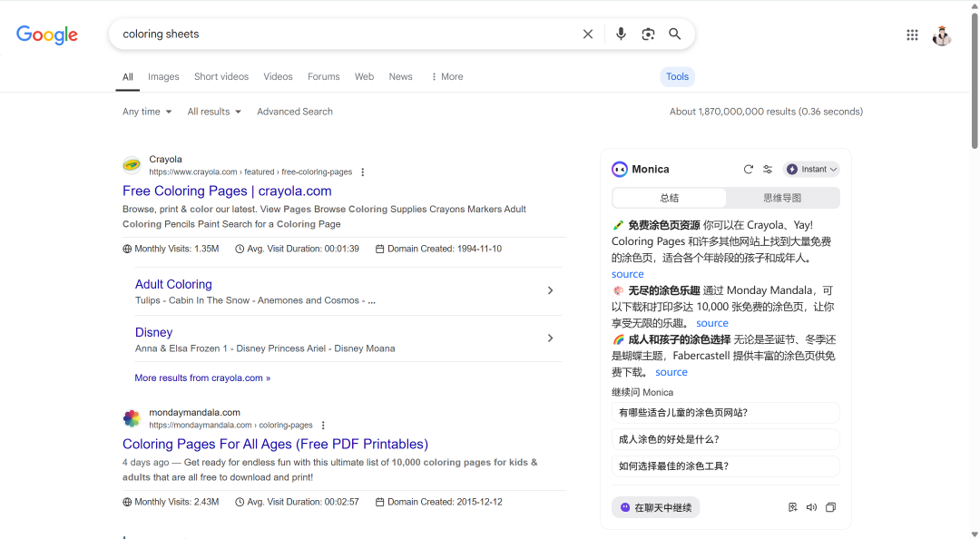The height and width of the screenshot is (539, 980).
Task: Click the results count text
Action: pyautogui.click(x=766, y=112)
